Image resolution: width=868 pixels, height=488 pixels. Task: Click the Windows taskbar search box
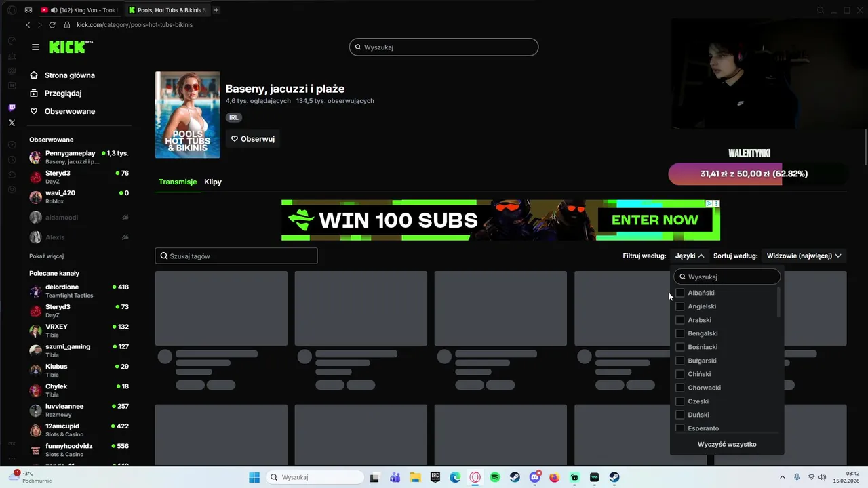point(314,477)
